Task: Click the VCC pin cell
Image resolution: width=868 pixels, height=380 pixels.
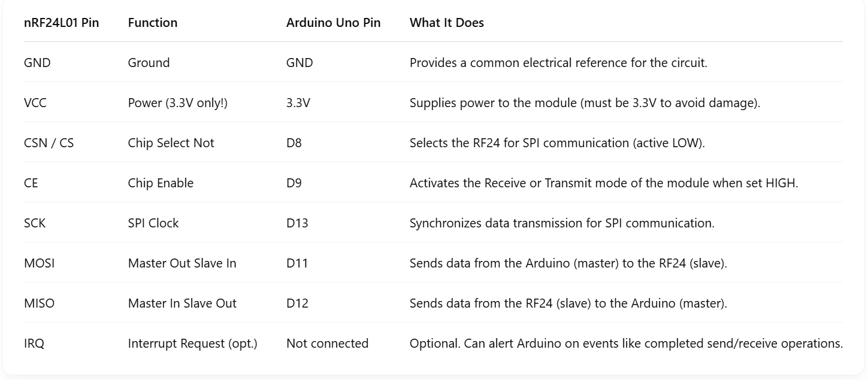Action: [x=35, y=103]
